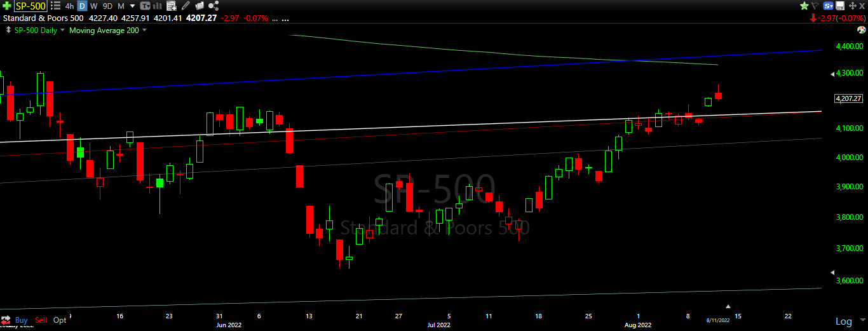Image resolution: width=868 pixels, height=331 pixels.
Task: Click the Standard & Poors 500 name
Action: [x=43, y=18]
